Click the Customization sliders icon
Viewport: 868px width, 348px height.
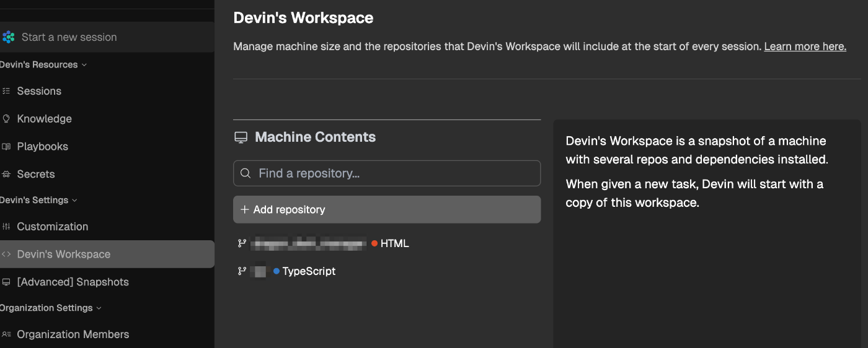pyautogui.click(x=6, y=227)
